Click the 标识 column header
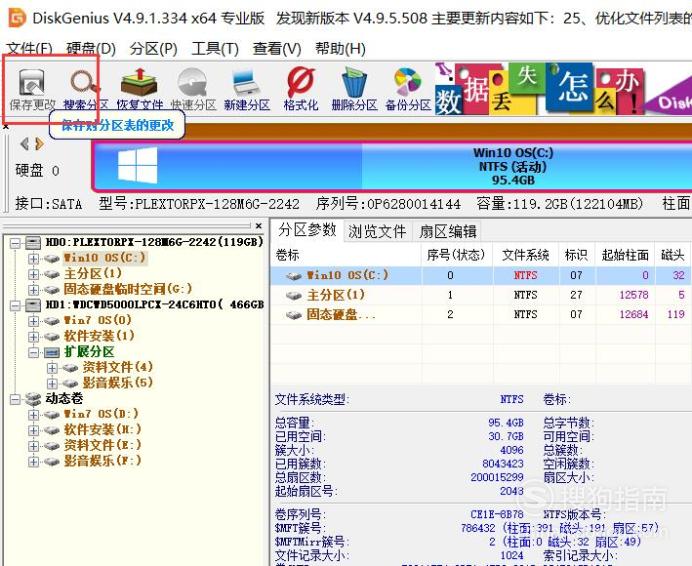The height and width of the screenshot is (566, 692). pyautogui.click(x=576, y=254)
